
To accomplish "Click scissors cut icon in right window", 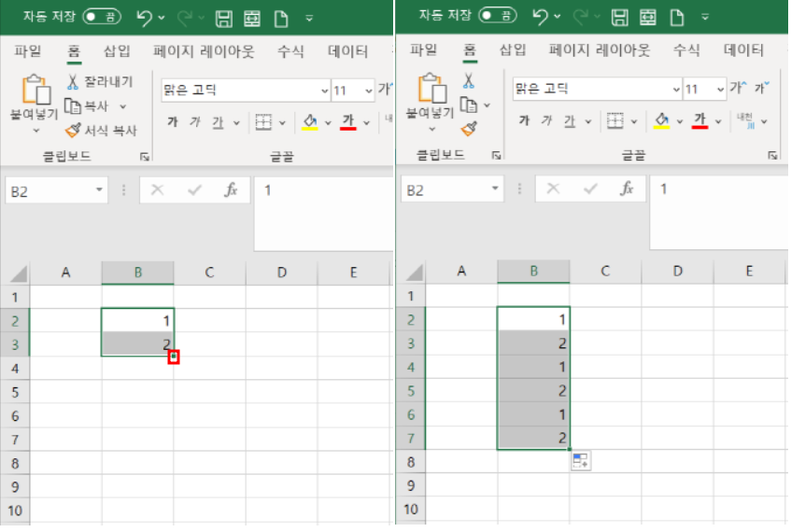I will [x=468, y=80].
